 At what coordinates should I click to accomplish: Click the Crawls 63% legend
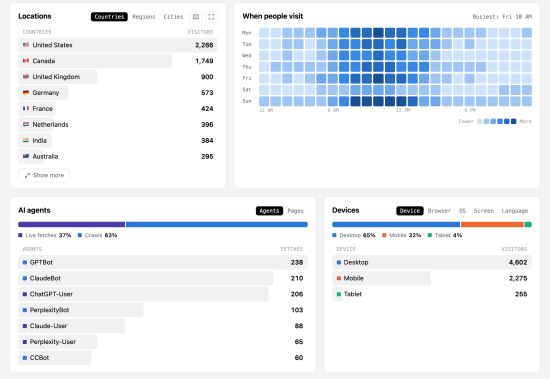pyautogui.click(x=97, y=235)
